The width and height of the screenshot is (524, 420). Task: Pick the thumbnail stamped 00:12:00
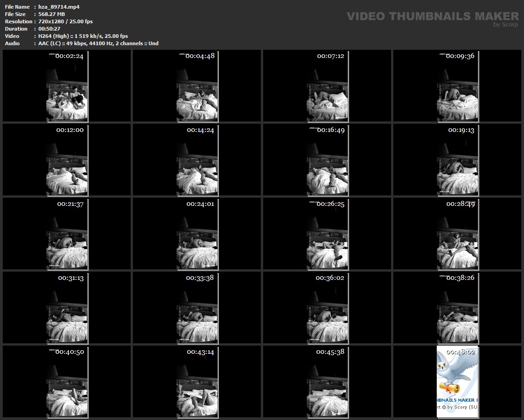tap(67, 160)
